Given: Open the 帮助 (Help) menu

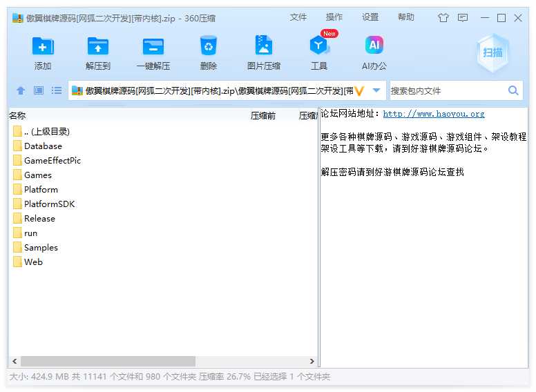Looking at the screenshot, I should pos(405,17).
